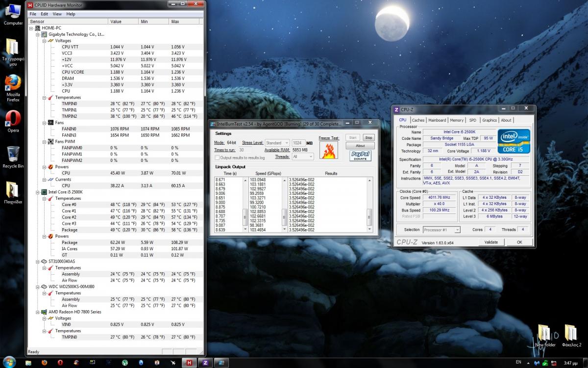Open Windows Explorer from the taskbar
This screenshot has height=368, width=588.
click(x=28, y=363)
